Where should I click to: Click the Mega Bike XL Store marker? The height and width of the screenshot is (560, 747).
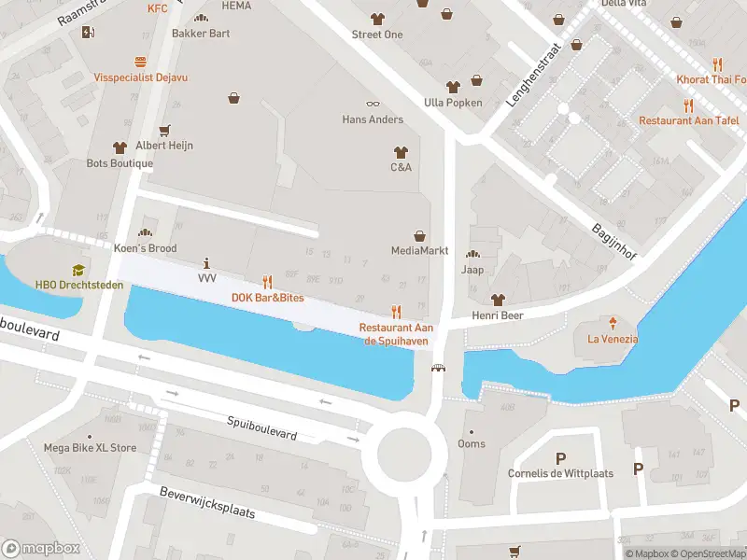[90, 437]
